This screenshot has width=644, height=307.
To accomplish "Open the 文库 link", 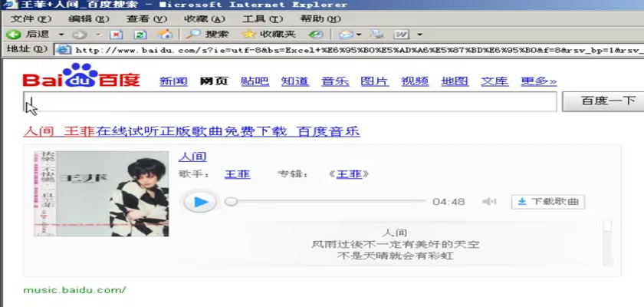I will [x=495, y=81].
